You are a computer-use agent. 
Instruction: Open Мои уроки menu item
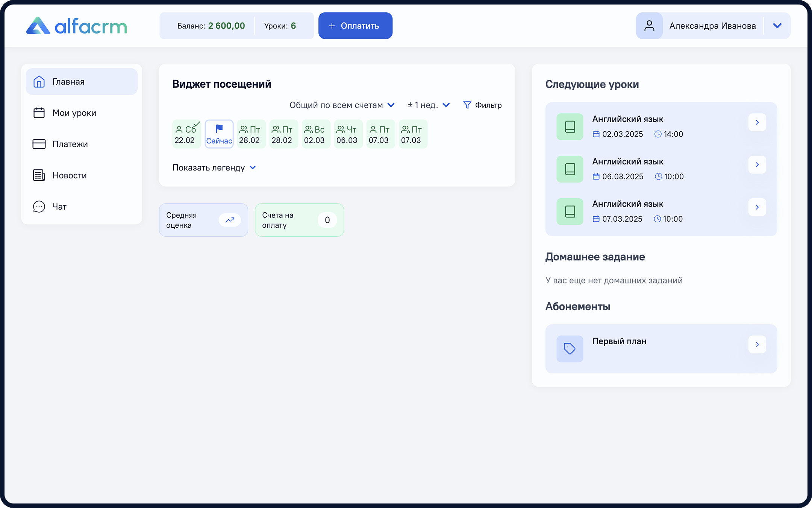coord(82,113)
